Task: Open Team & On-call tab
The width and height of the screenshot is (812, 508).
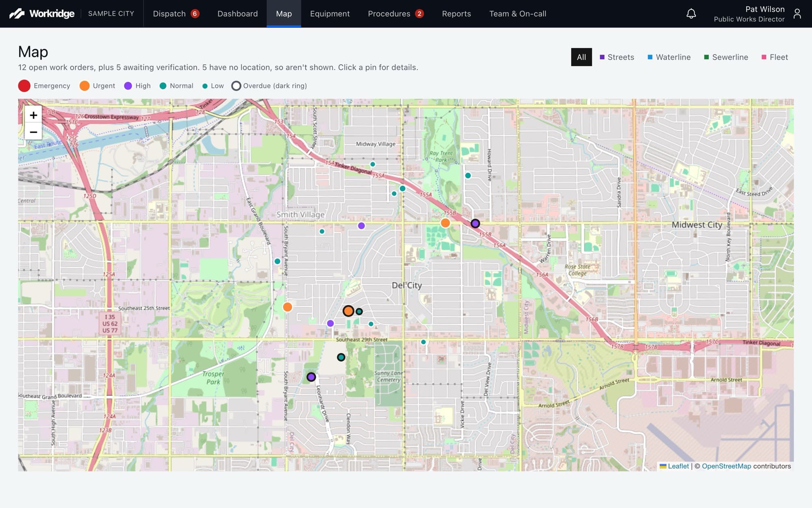Action: point(518,14)
